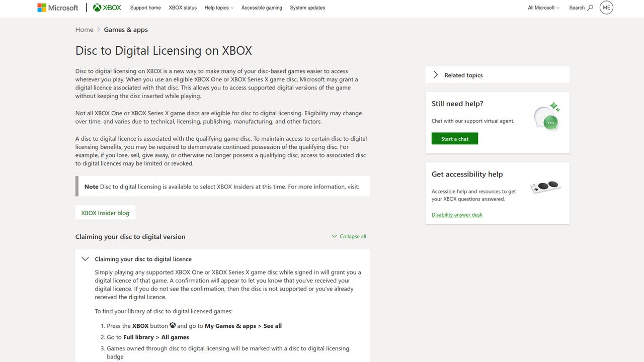Open the Disability answer desk link

pos(457,215)
